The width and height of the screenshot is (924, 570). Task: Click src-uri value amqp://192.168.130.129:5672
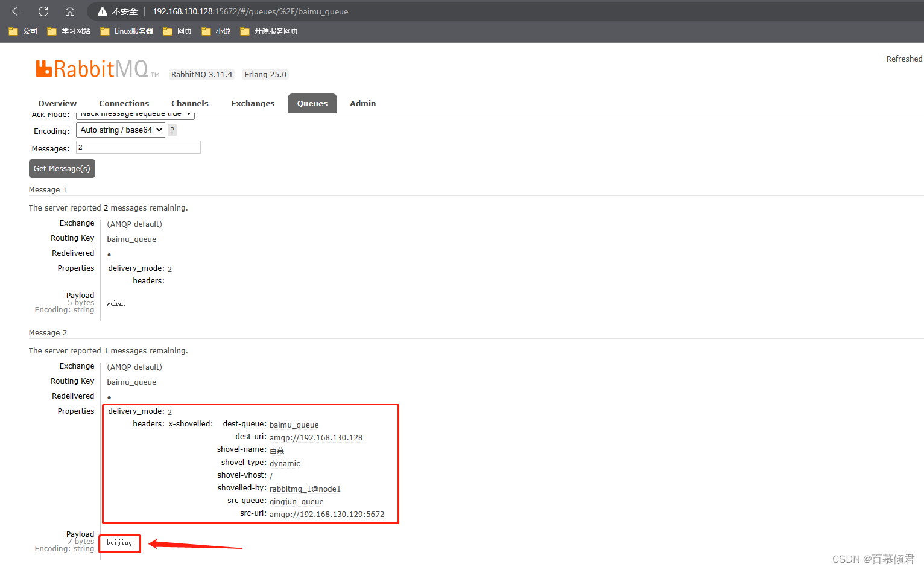pos(327,515)
